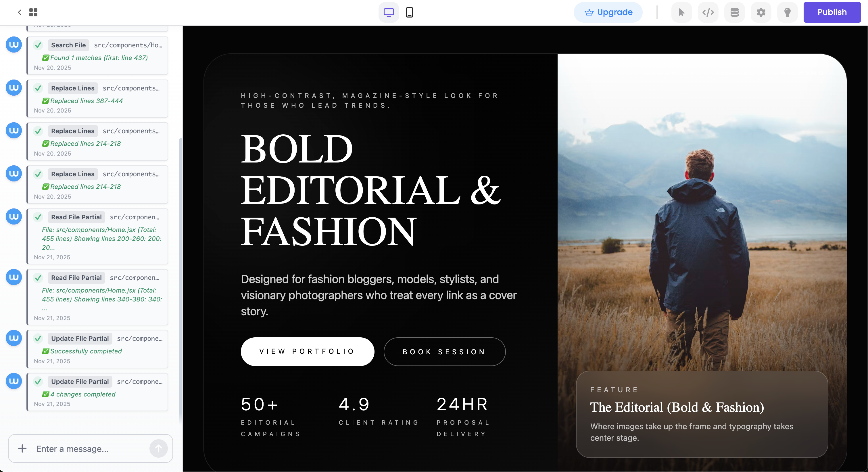Click the lightbulb suggestions icon
This screenshot has width=868, height=472.
point(787,12)
